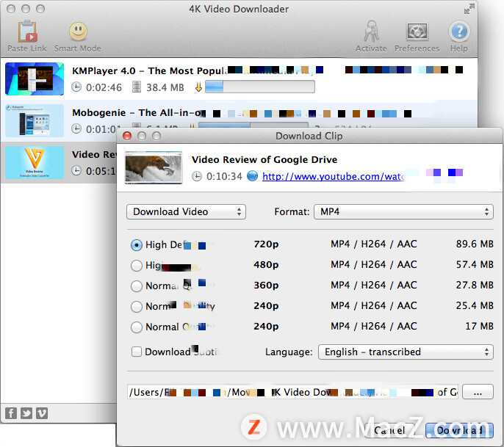Click the '57.4 MB' size value
This screenshot has width=504, height=447.
(x=475, y=264)
